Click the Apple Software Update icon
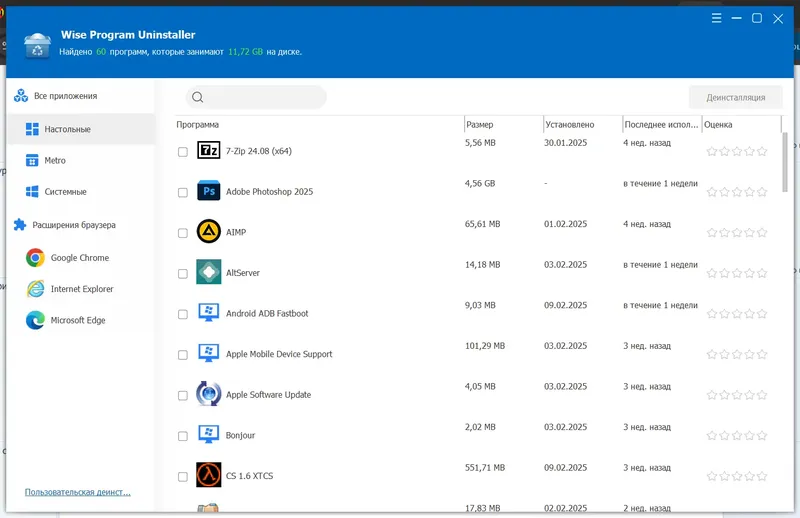The image size is (800, 518). 209,393
